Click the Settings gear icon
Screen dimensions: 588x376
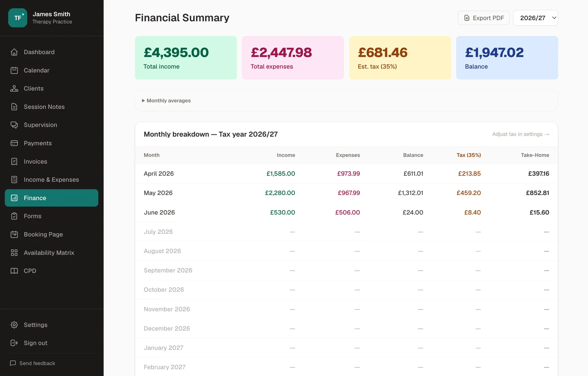pyautogui.click(x=14, y=325)
